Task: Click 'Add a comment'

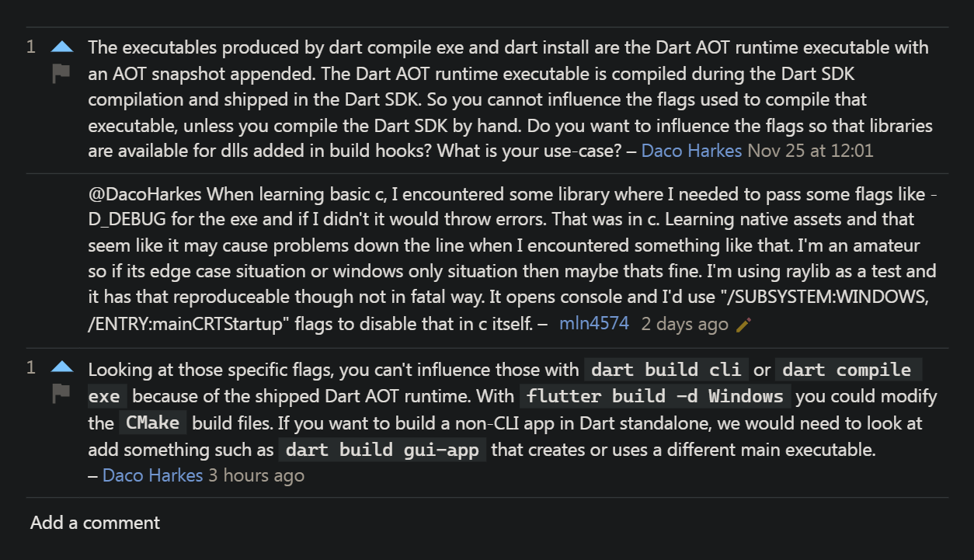Action: pyautogui.click(x=95, y=523)
